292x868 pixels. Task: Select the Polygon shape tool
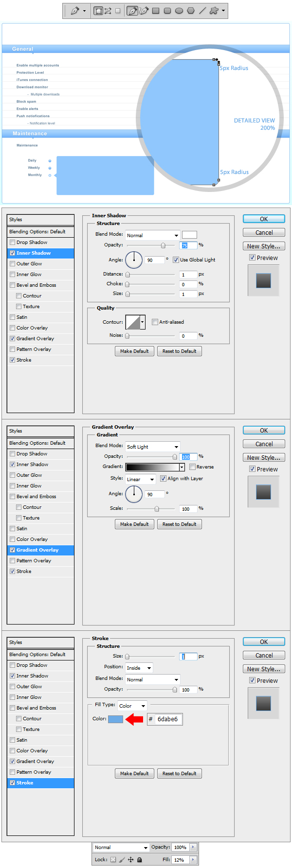(191, 11)
